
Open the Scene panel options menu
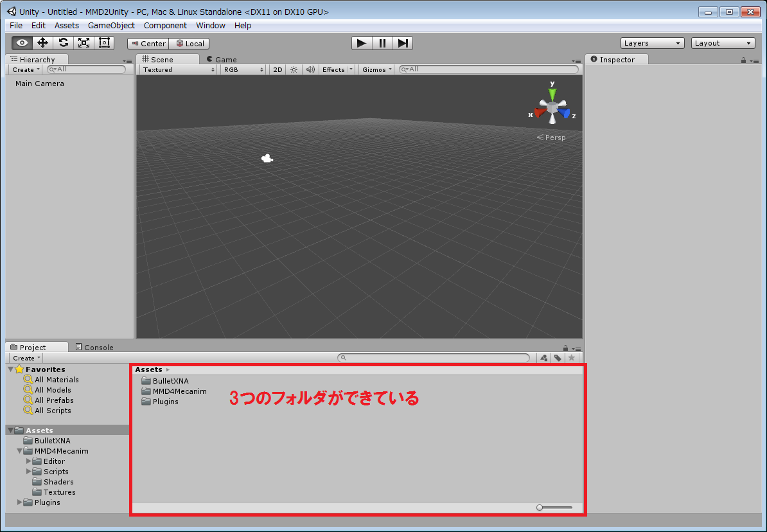point(576,61)
